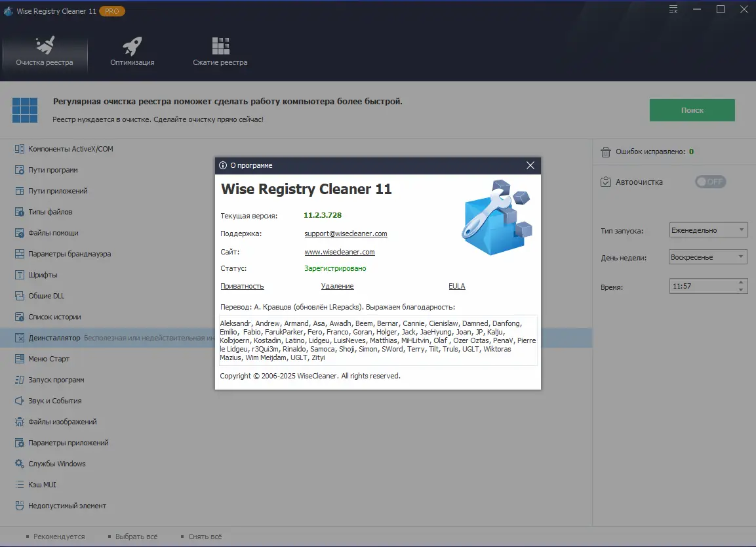Click the Шрифты category icon
756x547 pixels.
pos(19,275)
